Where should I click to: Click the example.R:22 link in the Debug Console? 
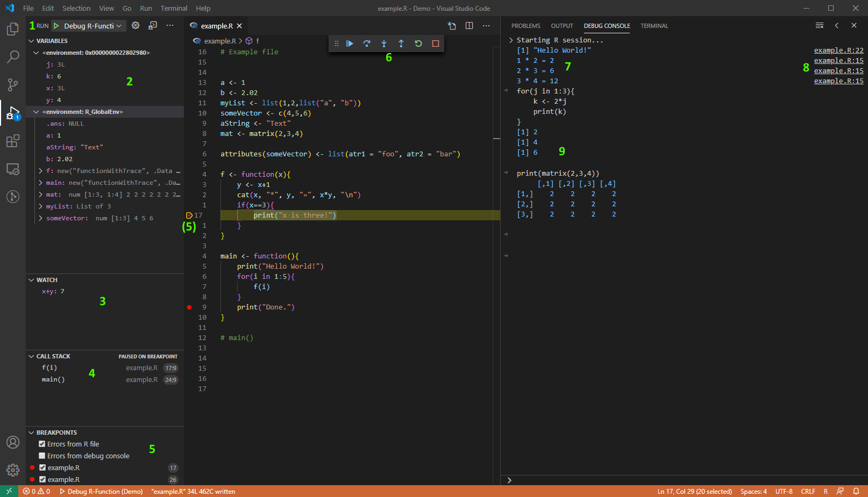point(838,49)
